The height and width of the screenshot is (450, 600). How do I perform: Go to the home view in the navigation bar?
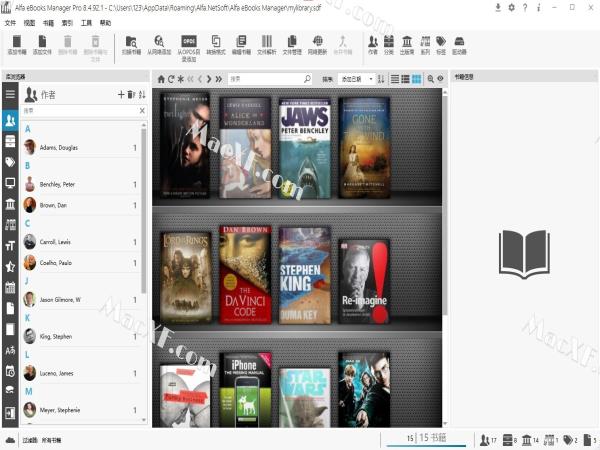click(161, 79)
